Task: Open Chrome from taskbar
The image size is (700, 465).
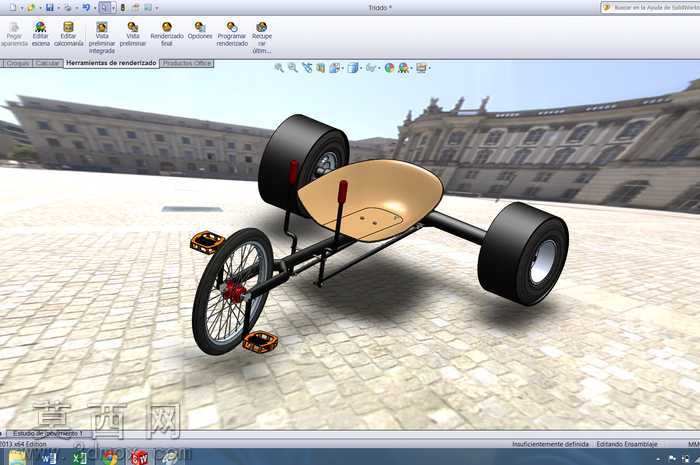Action: click(x=109, y=457)
